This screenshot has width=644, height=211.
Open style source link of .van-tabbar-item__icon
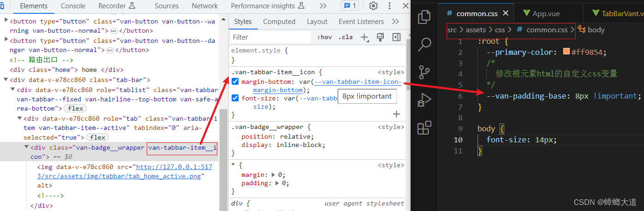click(x=391, y=72)
